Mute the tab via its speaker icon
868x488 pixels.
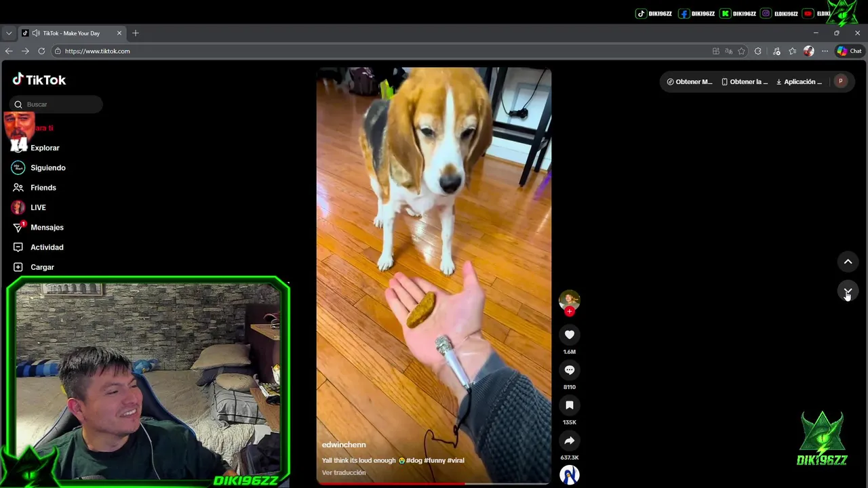[x=35, y=33]
